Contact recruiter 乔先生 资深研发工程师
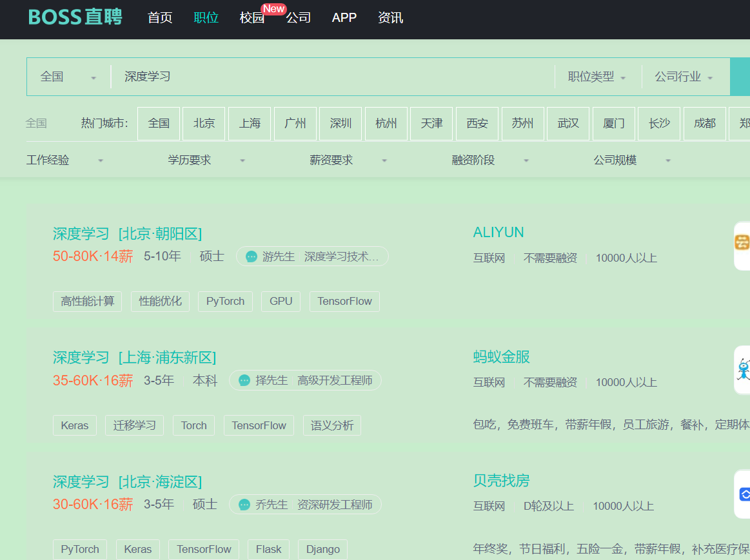The height and width of the screenshot is (560, 750). (x=305, y=505)
